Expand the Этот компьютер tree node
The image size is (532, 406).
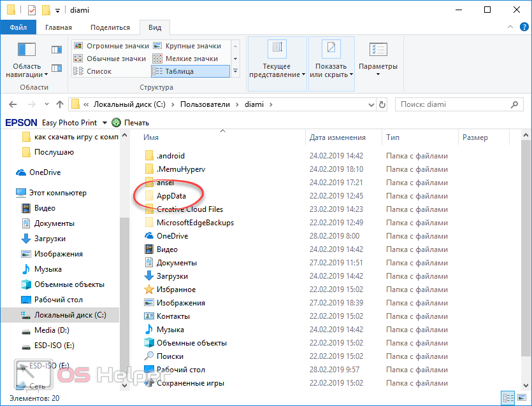[x=8, y=193]
